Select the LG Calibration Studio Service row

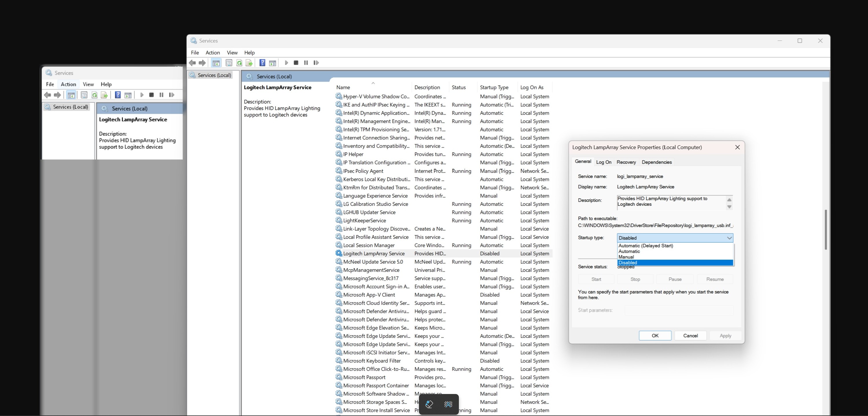(x=444, y=204)
